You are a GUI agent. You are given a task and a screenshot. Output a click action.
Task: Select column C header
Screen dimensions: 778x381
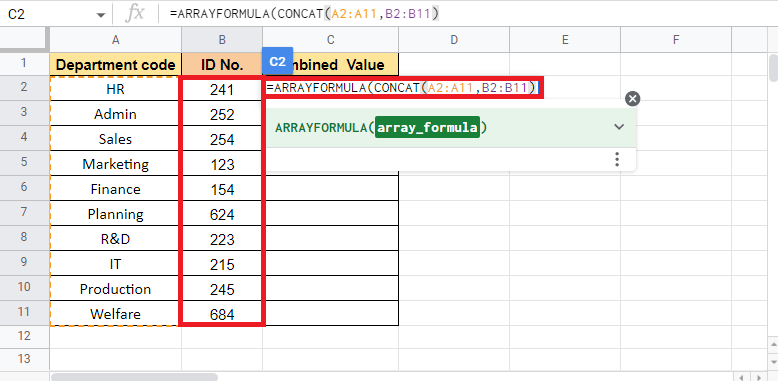330,40
